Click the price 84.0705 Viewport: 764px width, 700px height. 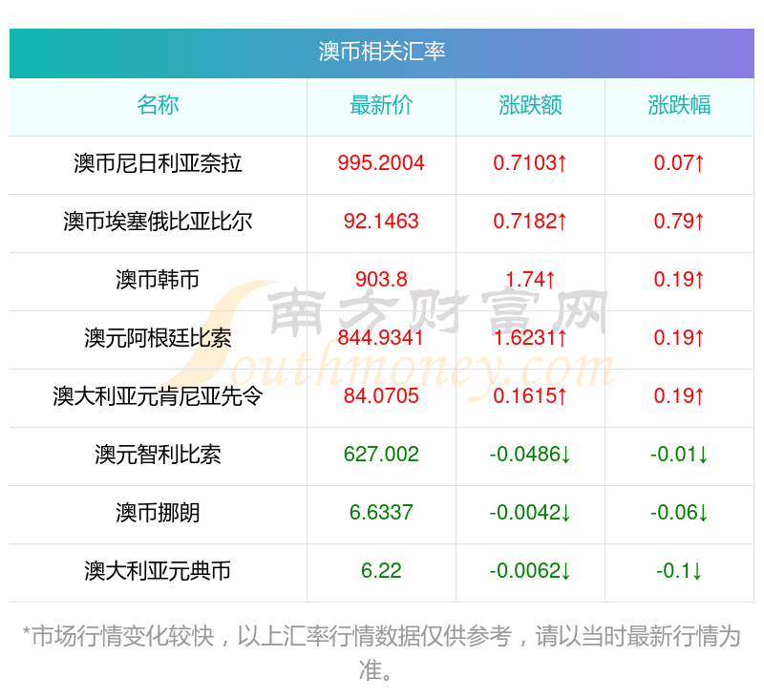point(381,396)
